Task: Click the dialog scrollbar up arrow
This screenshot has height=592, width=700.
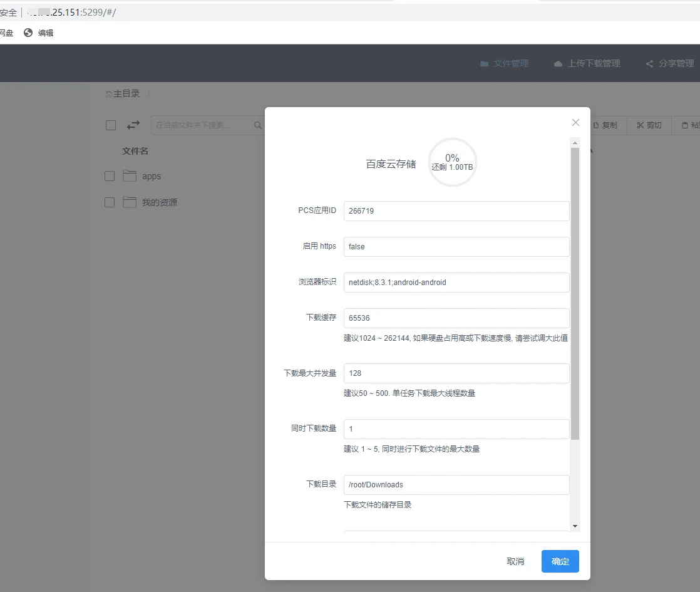Action: coord(575,143)
